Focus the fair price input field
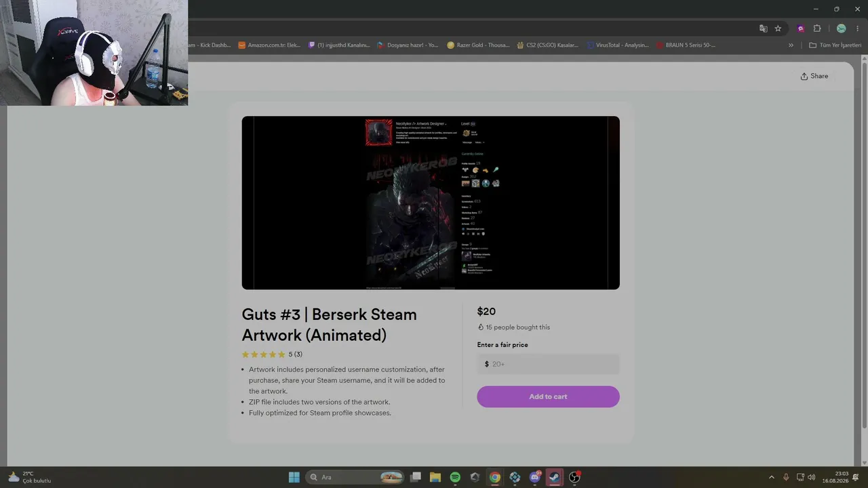 548,364
